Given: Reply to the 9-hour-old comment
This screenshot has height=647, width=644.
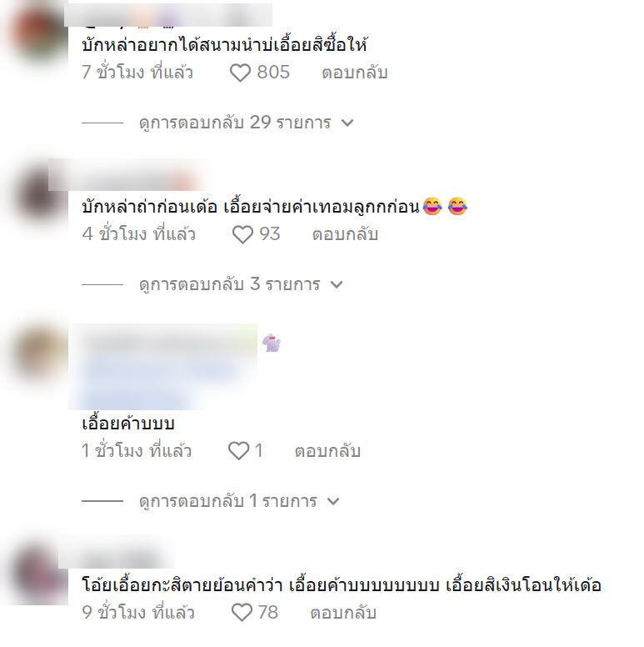Looking at the screenshot, I should pos(343,612).
